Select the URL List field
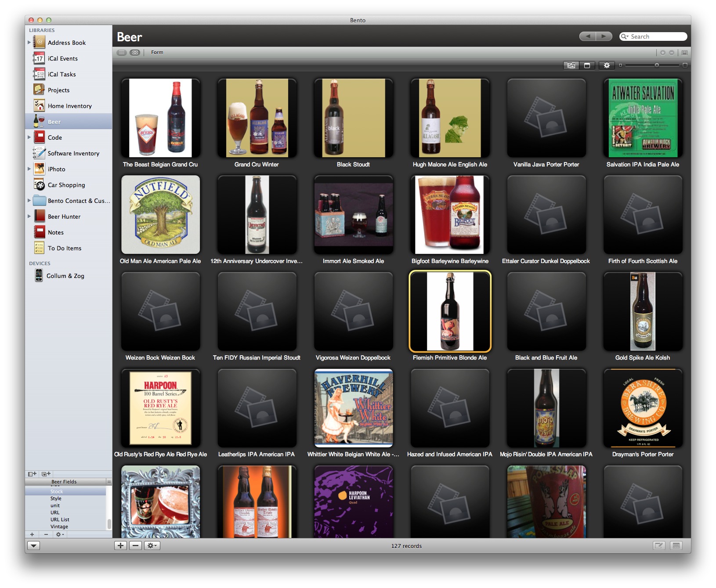 (65, 519)
